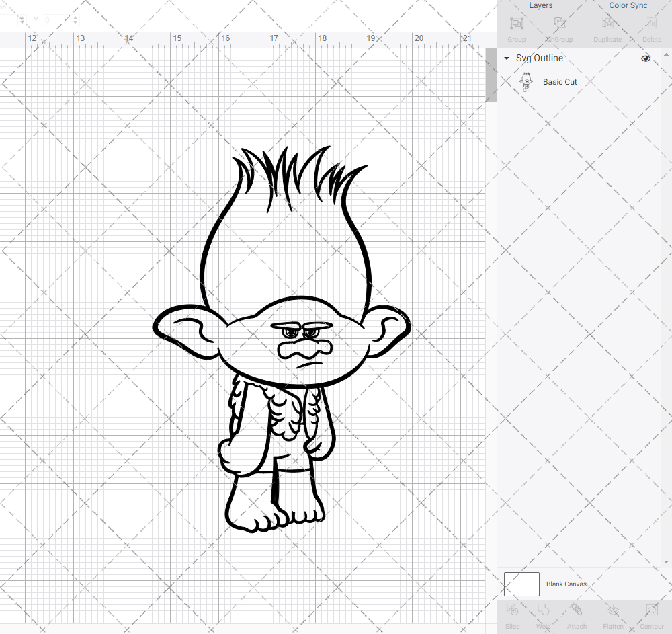Click the Y position input field
672x634 pixels.
56,19
